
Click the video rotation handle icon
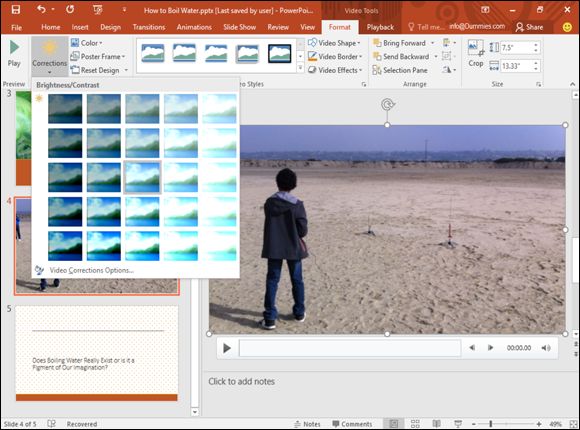click(x=387, y=105)
